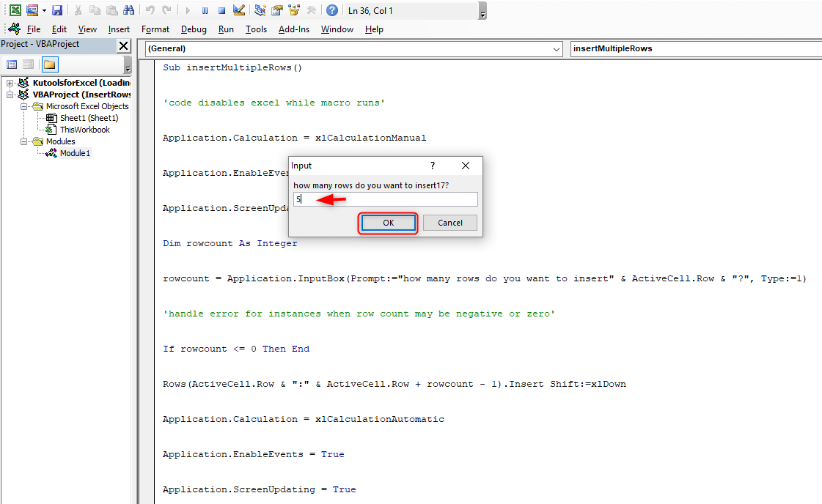This screenshot has height=504, width=822.
Task: Open the Object Browser icon
Action: (295, 10)
